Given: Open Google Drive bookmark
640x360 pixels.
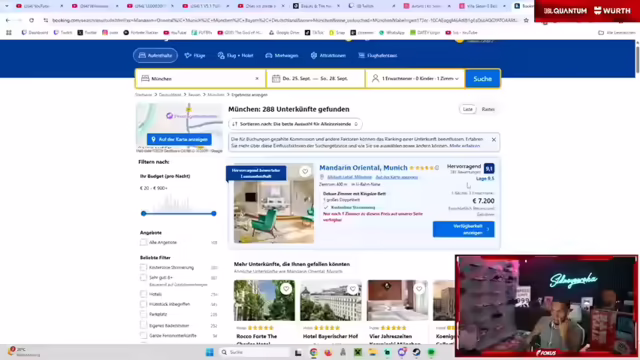Looking at the screenshot, I should point(284,33).
